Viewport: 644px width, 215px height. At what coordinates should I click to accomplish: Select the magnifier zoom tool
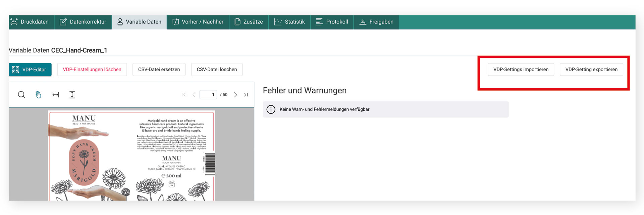point(21,95)
